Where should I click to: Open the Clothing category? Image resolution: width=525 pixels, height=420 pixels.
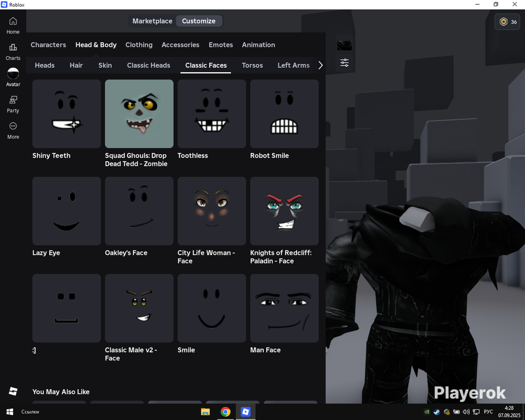tap(139, 45)
